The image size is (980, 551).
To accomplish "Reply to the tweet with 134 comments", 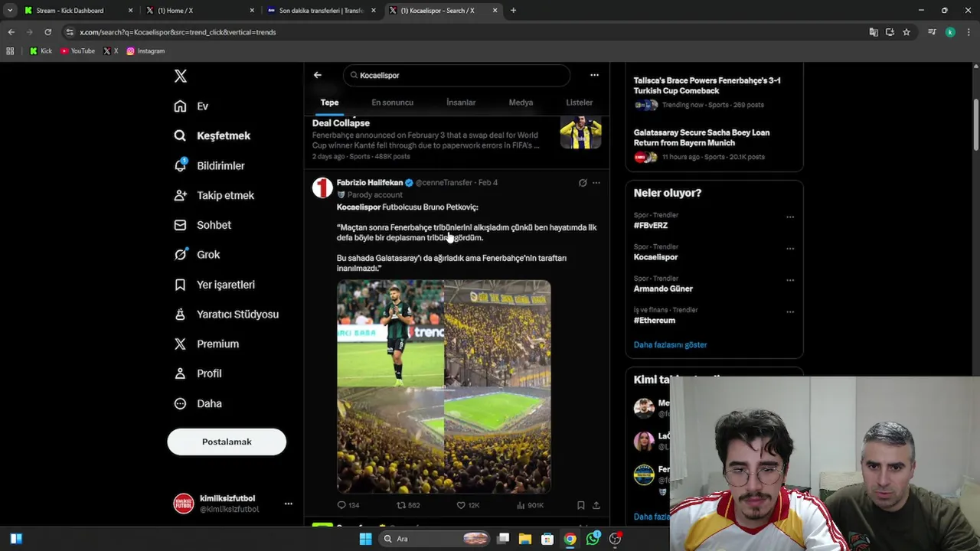I will (x=348, y=505).
